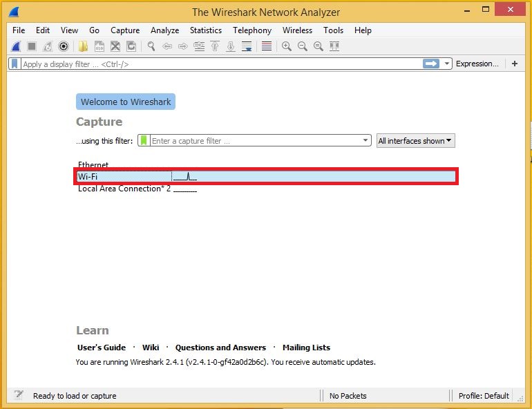Jump to the first packet
532x409 pixels.
coord(215,46)
